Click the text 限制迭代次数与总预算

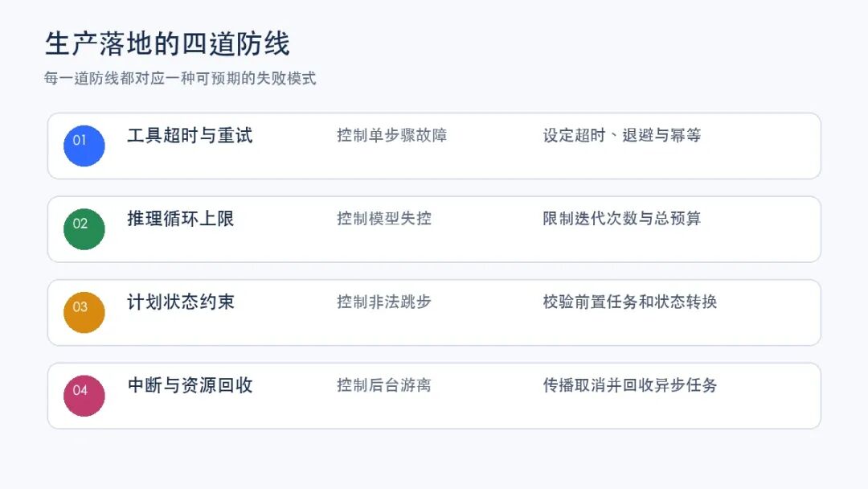pyautogui.click(x=621, y=218)
